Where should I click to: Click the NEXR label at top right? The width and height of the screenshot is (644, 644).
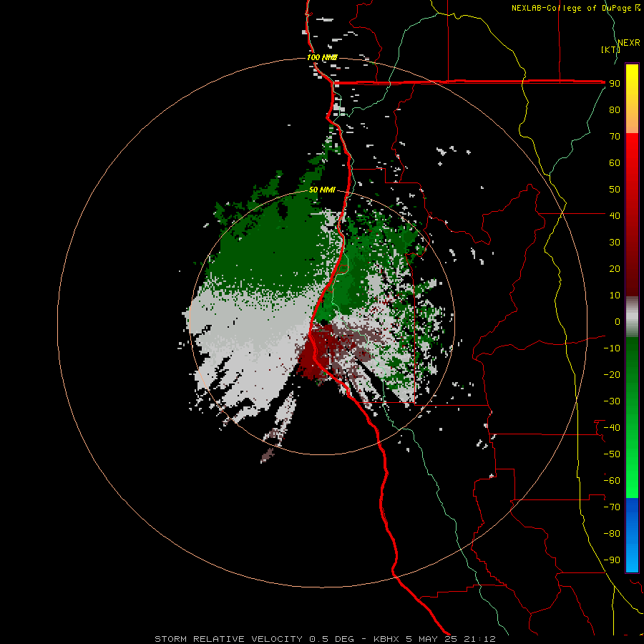[x=629, y=43]
